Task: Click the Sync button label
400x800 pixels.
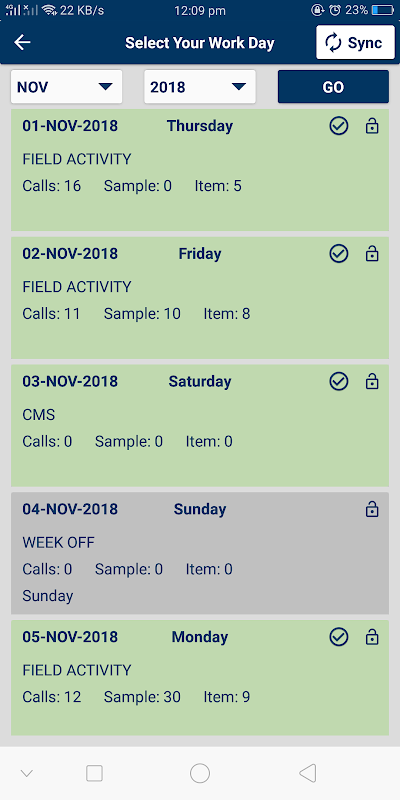Action: click(365, 43)
